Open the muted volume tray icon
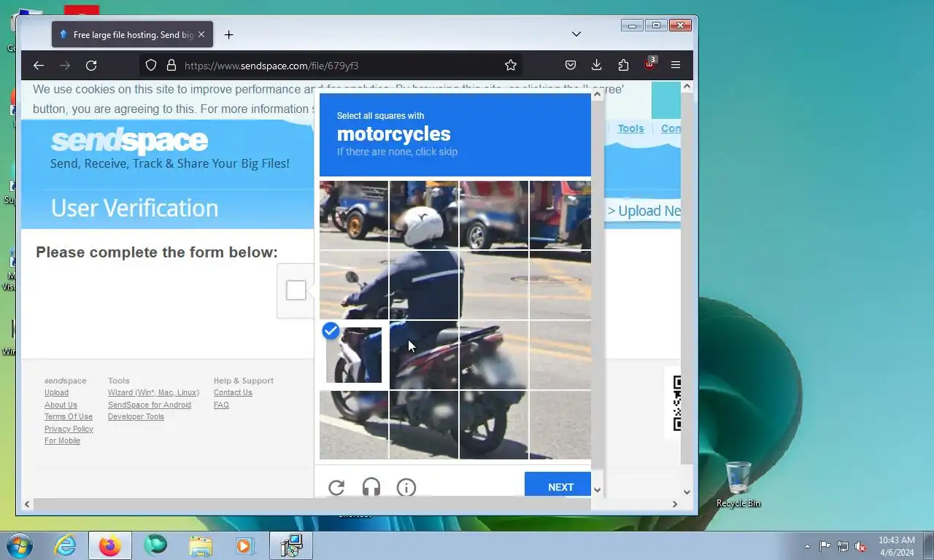 point(860,546)
